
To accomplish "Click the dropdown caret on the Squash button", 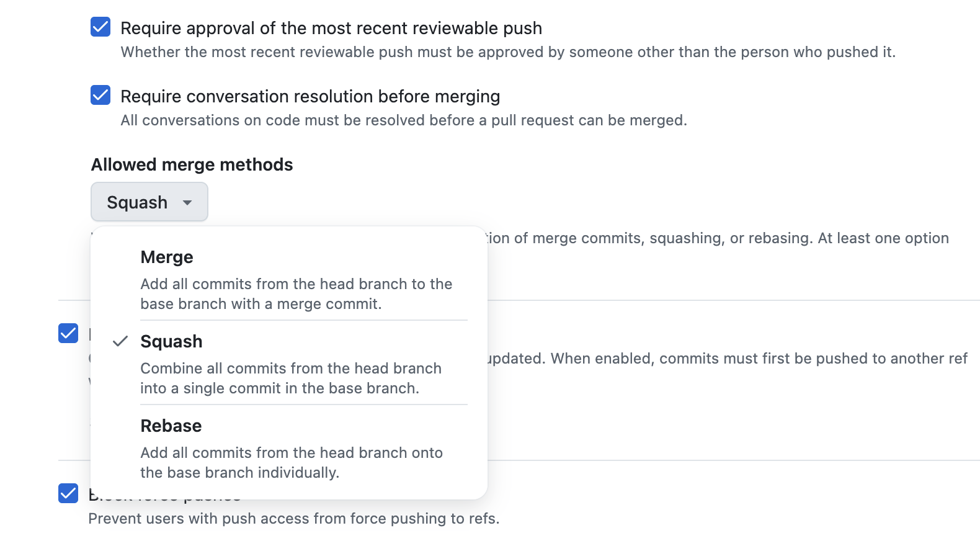I will pyautogui.click(x=188, y=203).
